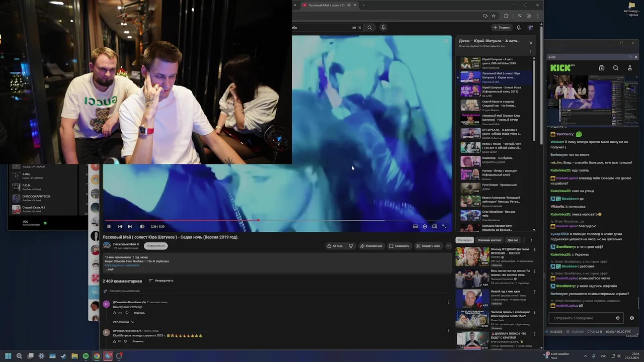The width and height of the screenshot is (644, 362).
Task: Select the Все видео chip
Action: [x=464, y=240]
